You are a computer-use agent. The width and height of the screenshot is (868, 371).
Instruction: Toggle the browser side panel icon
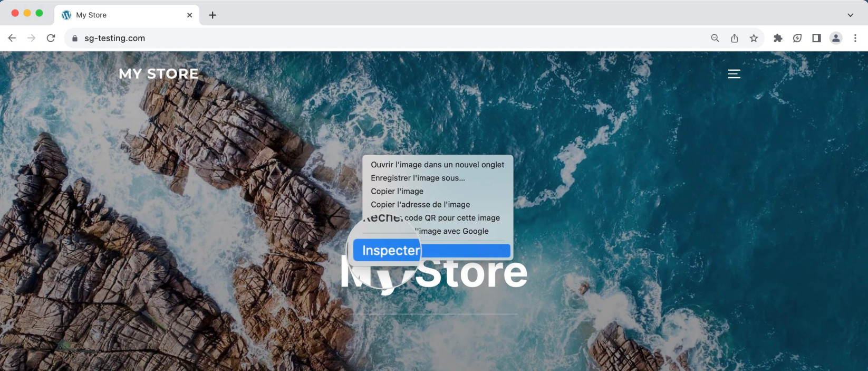tap(816, 38)
